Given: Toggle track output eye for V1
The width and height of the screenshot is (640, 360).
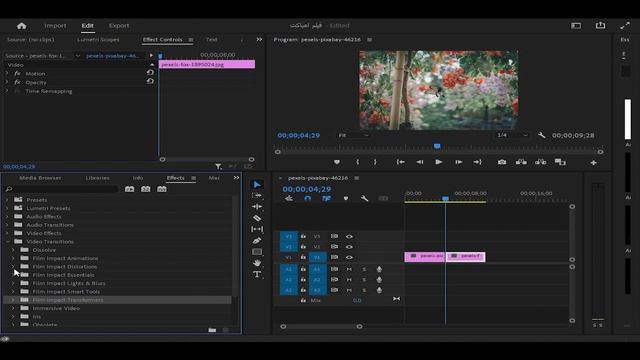Looking at the screenshot, I should click(349, 257).
